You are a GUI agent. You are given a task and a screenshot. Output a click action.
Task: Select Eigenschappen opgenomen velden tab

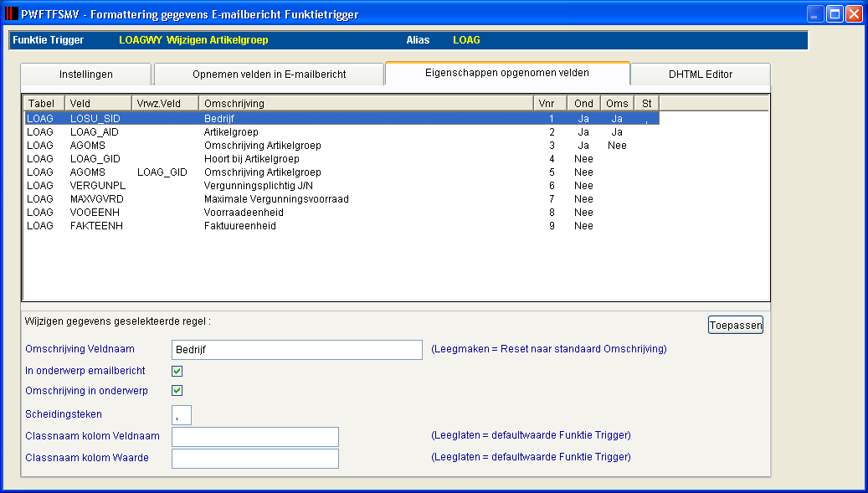click(x=507, y=73)
